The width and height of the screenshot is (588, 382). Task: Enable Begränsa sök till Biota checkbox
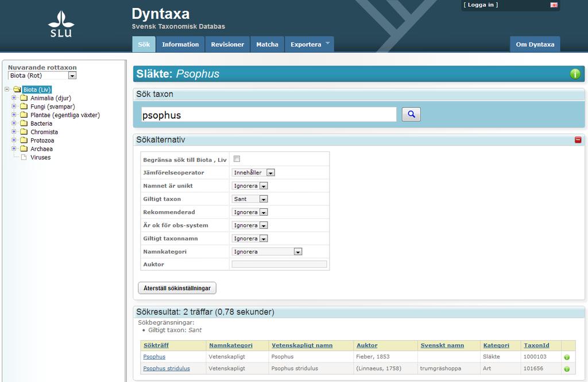pyautogui.click(x=237, y=159)
